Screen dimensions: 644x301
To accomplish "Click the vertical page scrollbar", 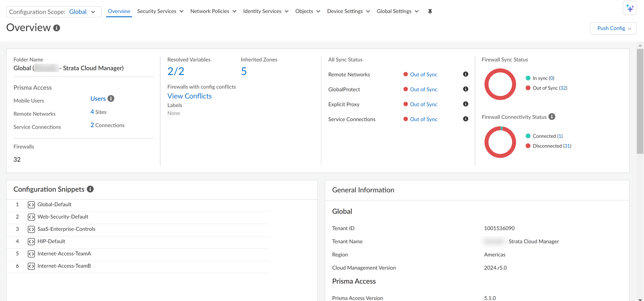I will coord(640,101).
